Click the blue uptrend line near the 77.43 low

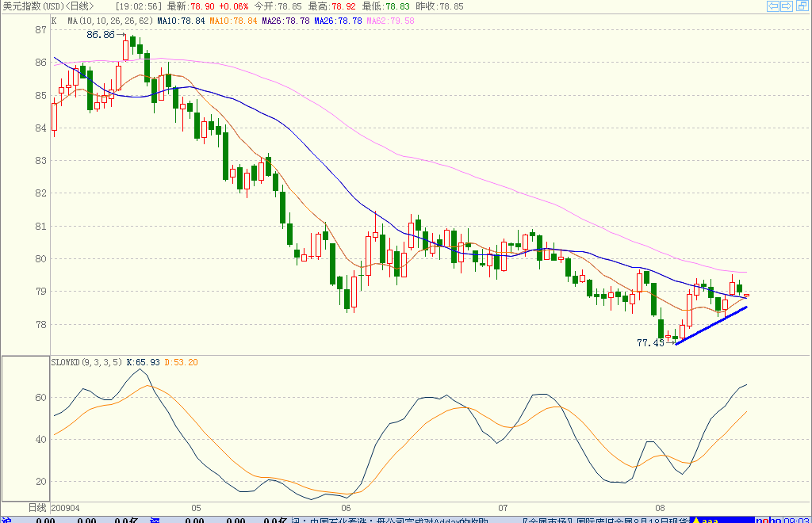coord(711,326)
